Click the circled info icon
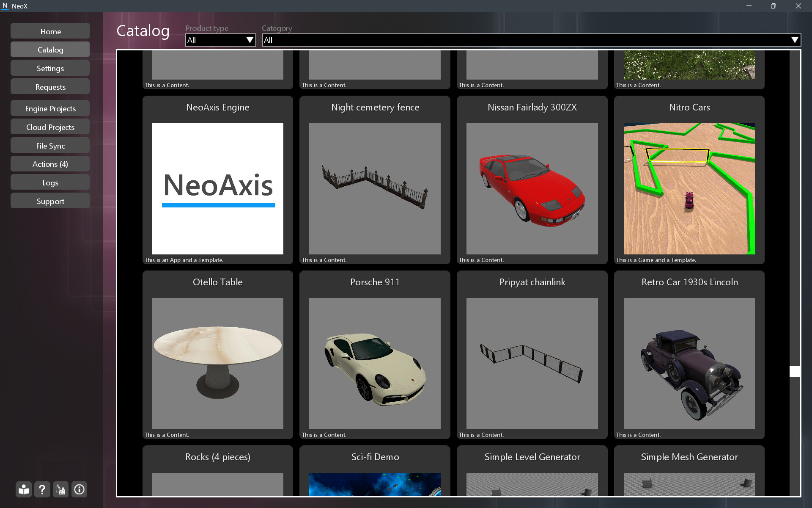Viewport: 812px width, 508px height. point(79,489)
